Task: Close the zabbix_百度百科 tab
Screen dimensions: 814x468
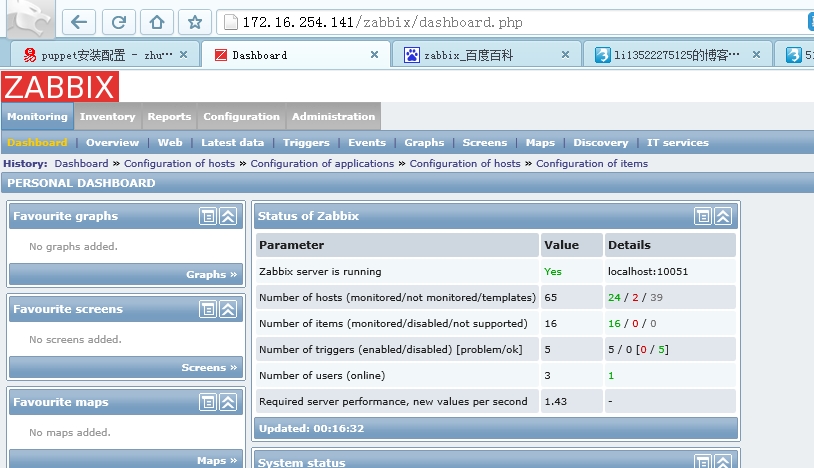Action: tap(565, 54)
